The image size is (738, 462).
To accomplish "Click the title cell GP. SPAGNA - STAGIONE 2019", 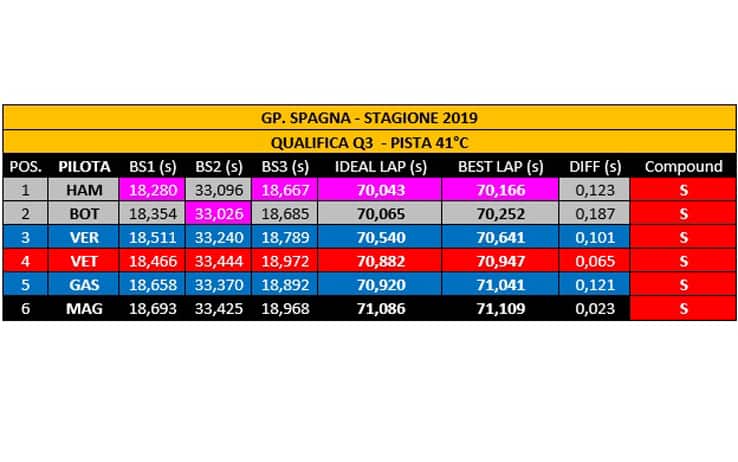I will (368, 118).
